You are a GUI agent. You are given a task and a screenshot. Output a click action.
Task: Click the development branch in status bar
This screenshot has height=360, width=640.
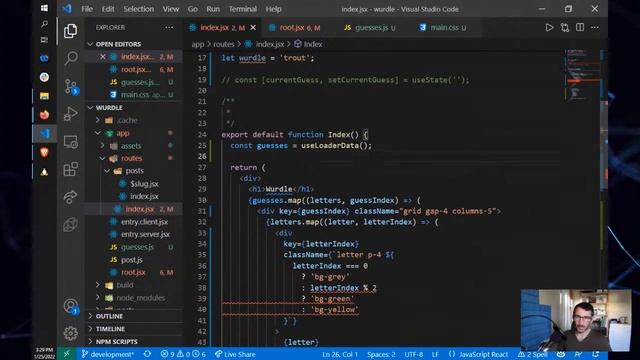pos(108,354)
